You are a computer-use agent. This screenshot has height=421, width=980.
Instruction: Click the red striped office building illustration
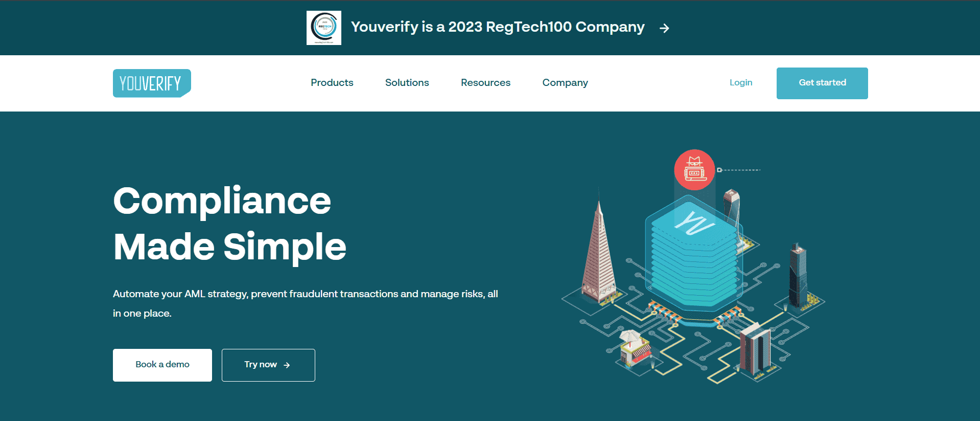tap(755, 350)
